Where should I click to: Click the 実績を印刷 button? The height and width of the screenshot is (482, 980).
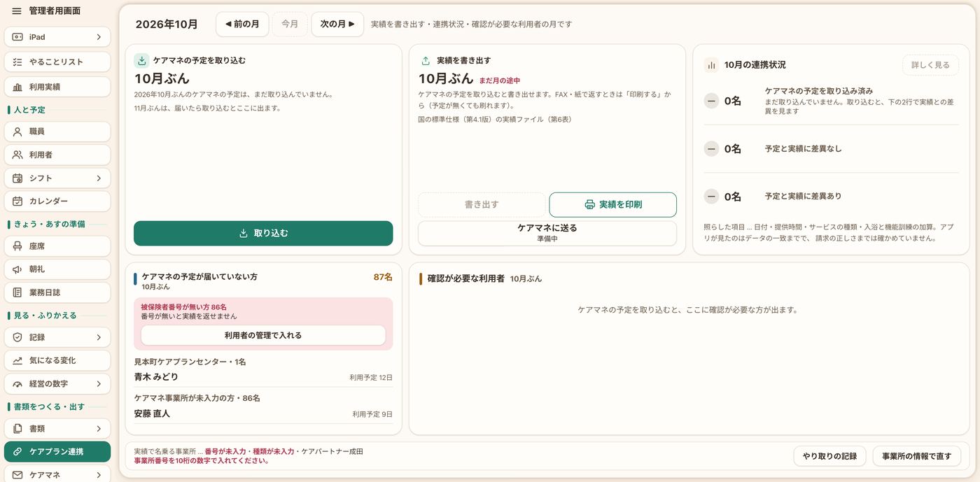click(x=612, y=205)
